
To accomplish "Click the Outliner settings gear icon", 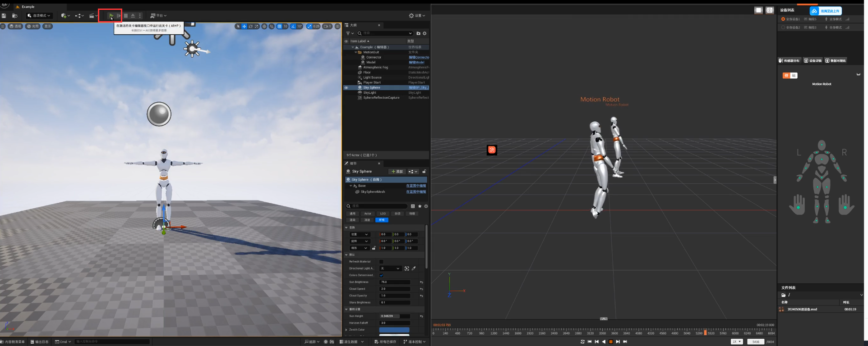I will [x=425, y=33].
